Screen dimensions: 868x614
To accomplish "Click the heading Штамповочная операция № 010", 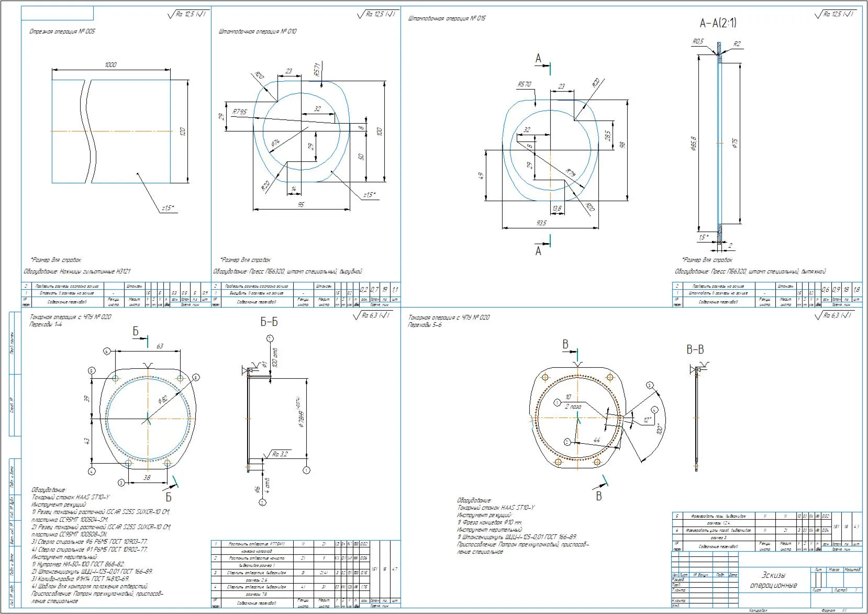I will tap(257, 31).
